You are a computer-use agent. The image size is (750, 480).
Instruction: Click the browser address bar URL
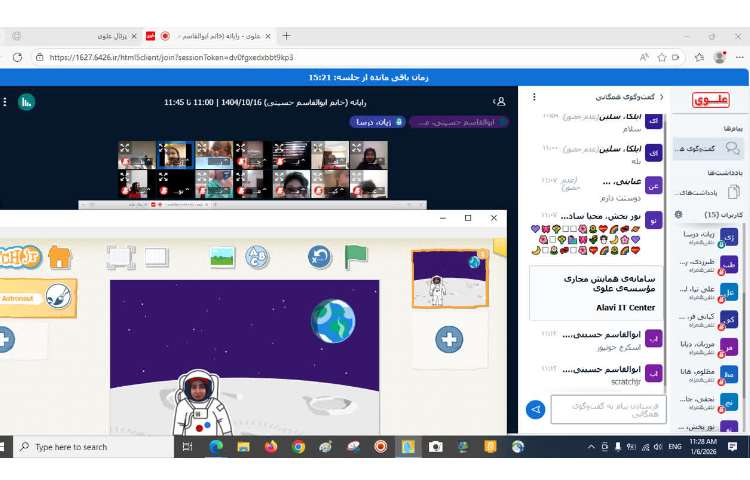[171, 57]
